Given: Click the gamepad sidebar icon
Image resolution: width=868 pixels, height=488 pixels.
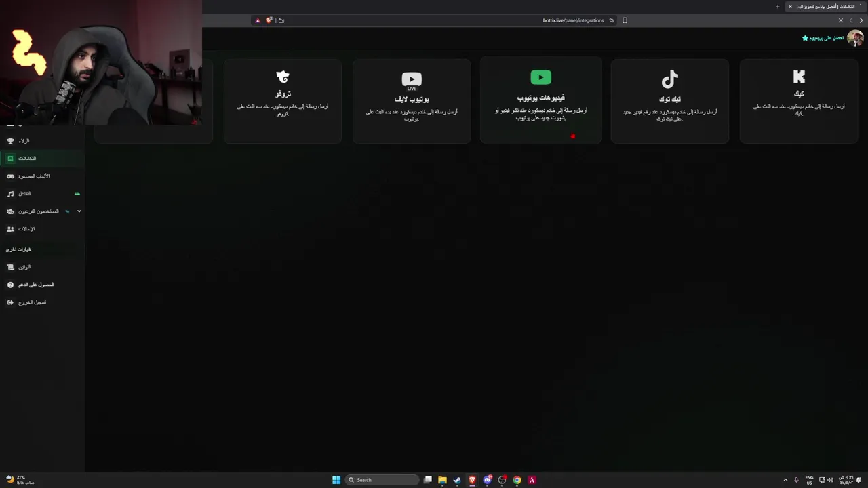Looking at the screenshot, I should pos(10,176).
